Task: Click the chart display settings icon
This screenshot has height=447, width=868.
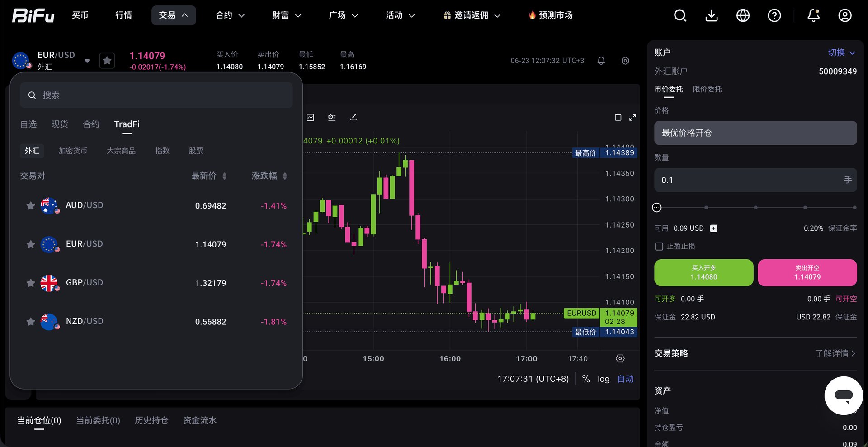Action: tap(332, 117)
